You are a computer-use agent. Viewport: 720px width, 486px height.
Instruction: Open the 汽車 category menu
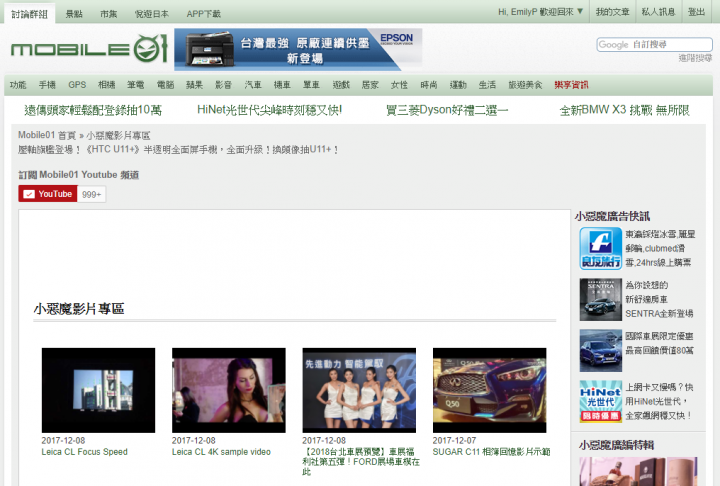[x=253, y=85]
